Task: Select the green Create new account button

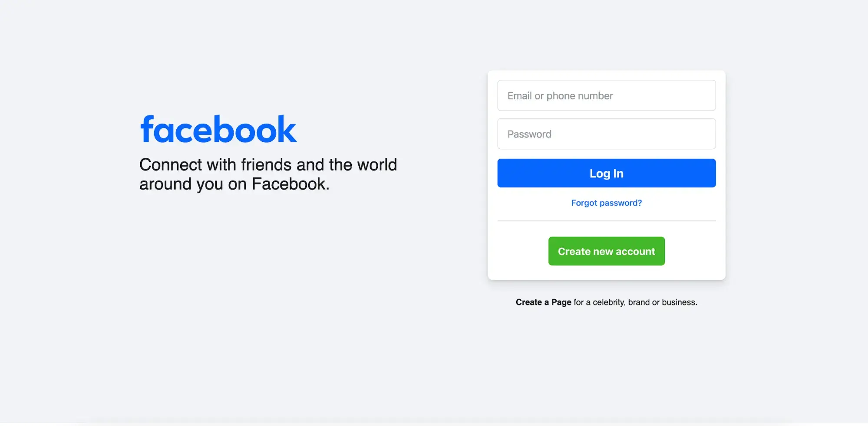Action: point(606,251)
